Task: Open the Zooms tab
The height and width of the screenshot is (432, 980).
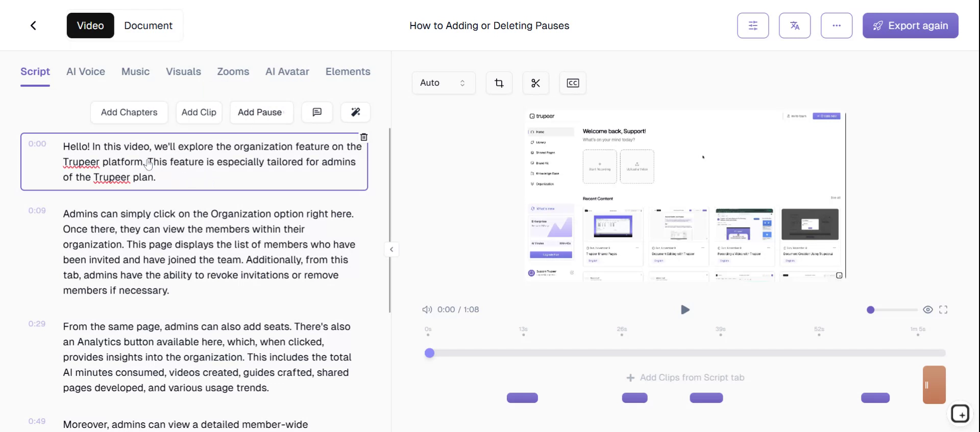Action: [233, 71]
